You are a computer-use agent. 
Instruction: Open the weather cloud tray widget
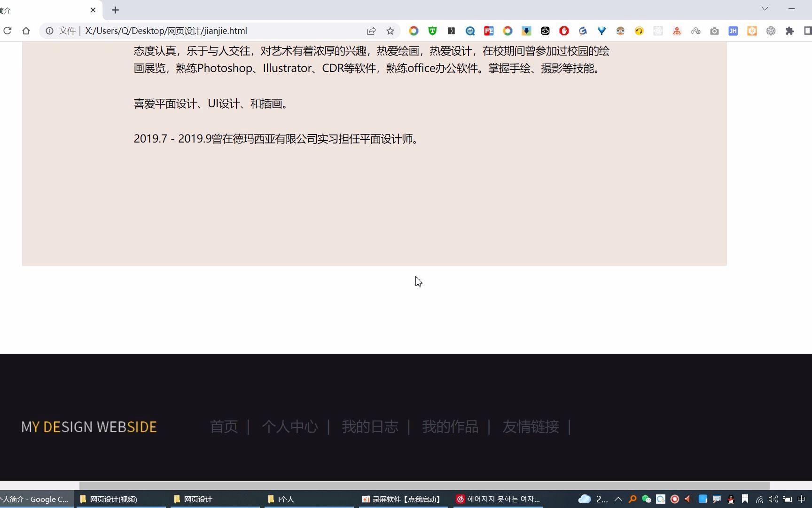(x=593, y=499)
